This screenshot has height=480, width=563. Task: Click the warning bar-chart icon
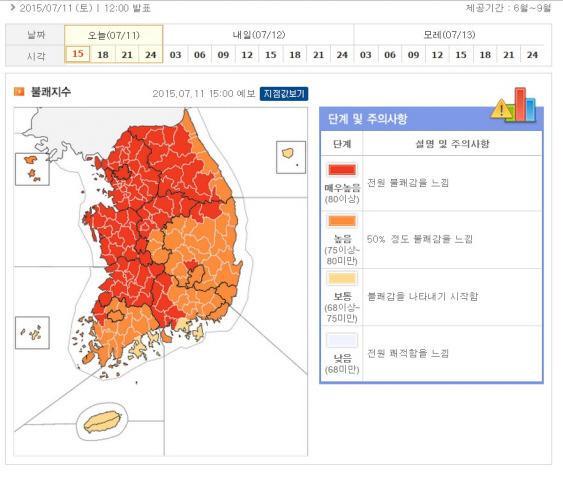(513, 105)
